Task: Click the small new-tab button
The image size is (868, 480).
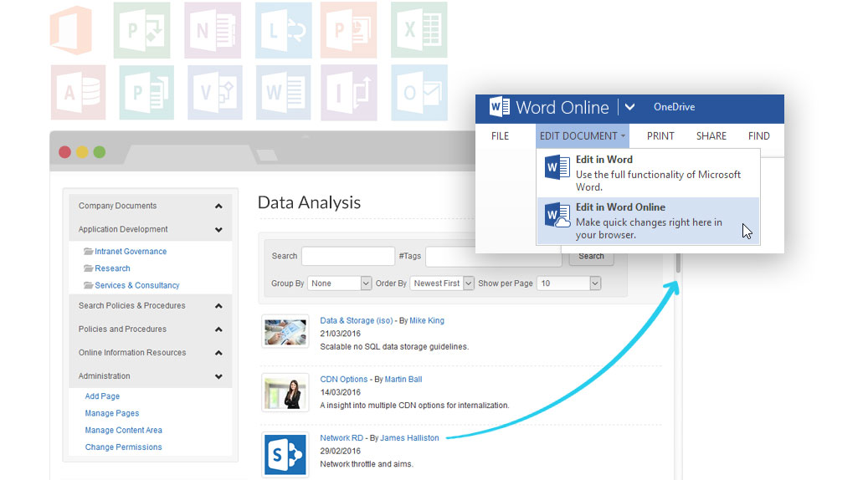Action: tap(267, 156)
